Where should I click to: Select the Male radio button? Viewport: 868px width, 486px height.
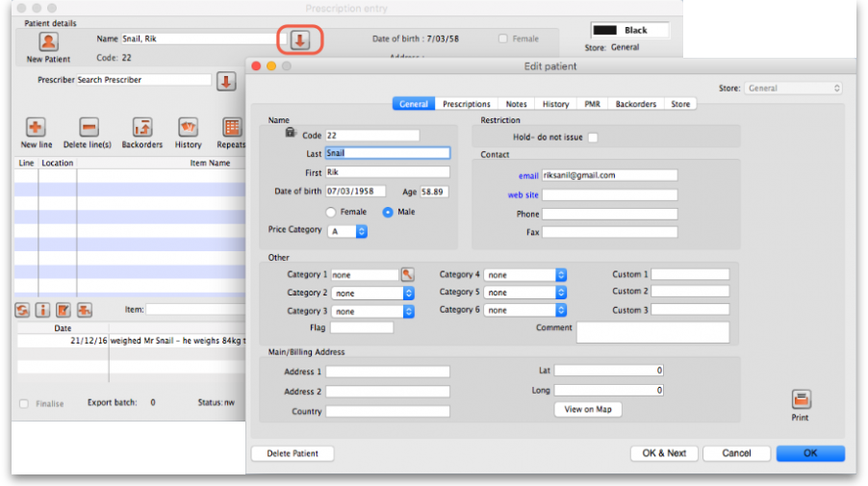[389, 212]
